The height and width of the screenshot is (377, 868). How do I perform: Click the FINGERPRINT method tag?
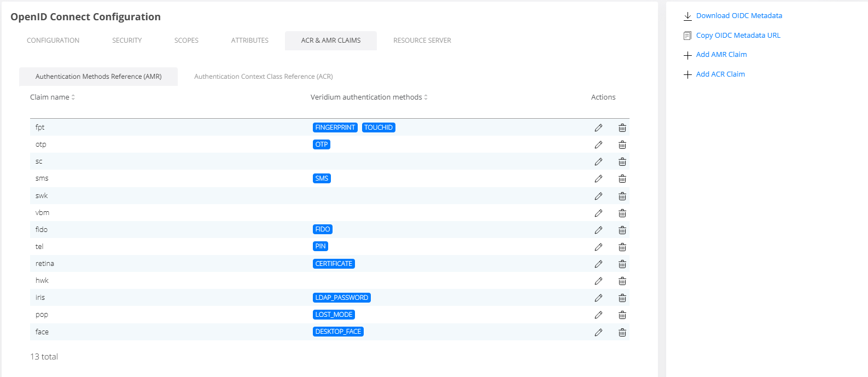[335, 127]
